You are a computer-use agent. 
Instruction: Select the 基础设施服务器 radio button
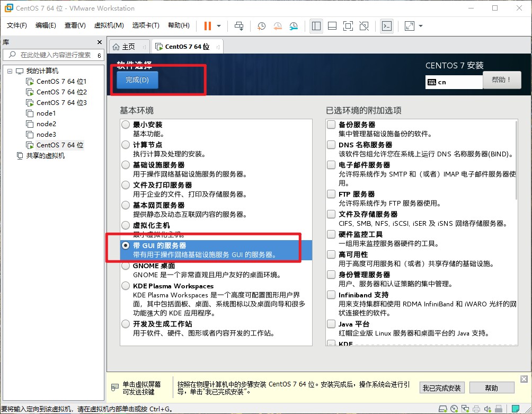[x=126, y=164]
